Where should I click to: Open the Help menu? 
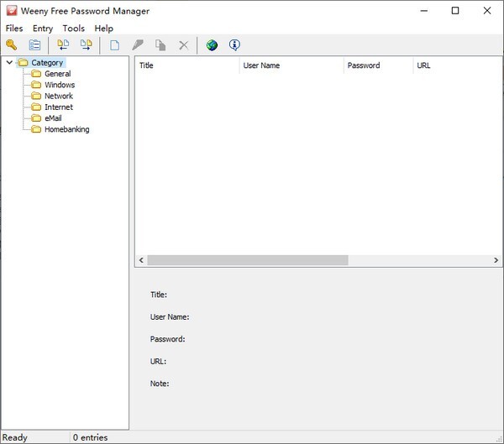(103, 29)
